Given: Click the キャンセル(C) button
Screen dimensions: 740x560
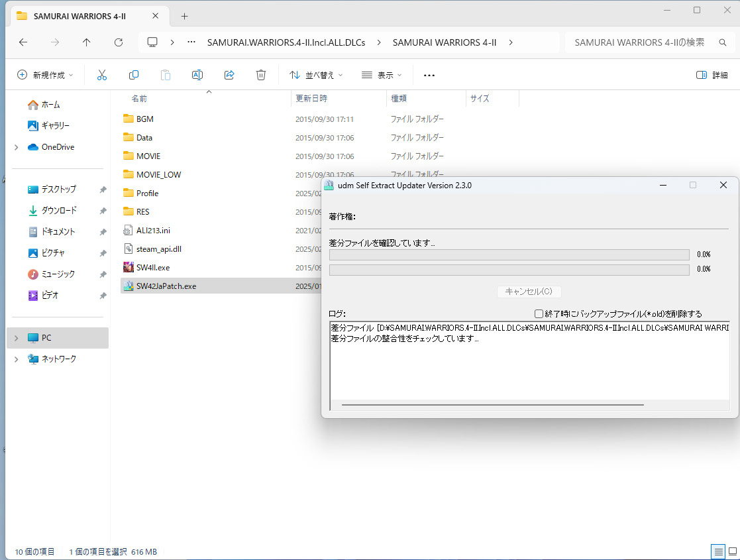Looking at the screenshot, I should point(529,292).
